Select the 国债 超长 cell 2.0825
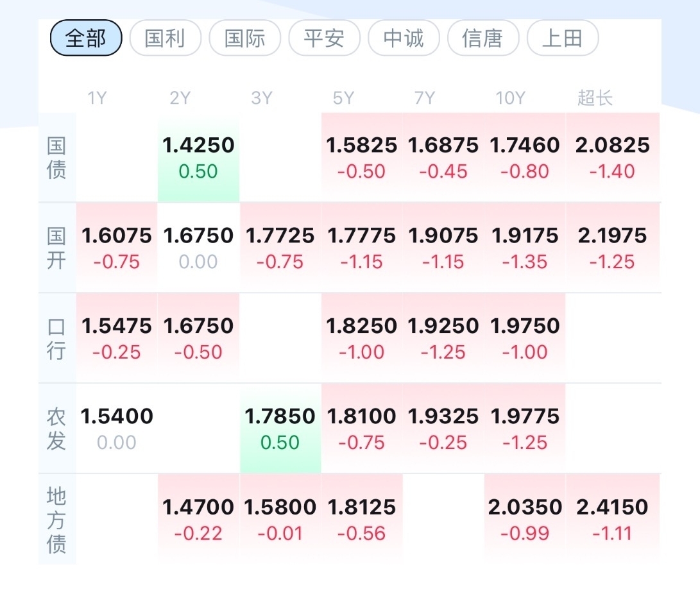The height and width of the screenshot is (603, 700). point(612,157)
